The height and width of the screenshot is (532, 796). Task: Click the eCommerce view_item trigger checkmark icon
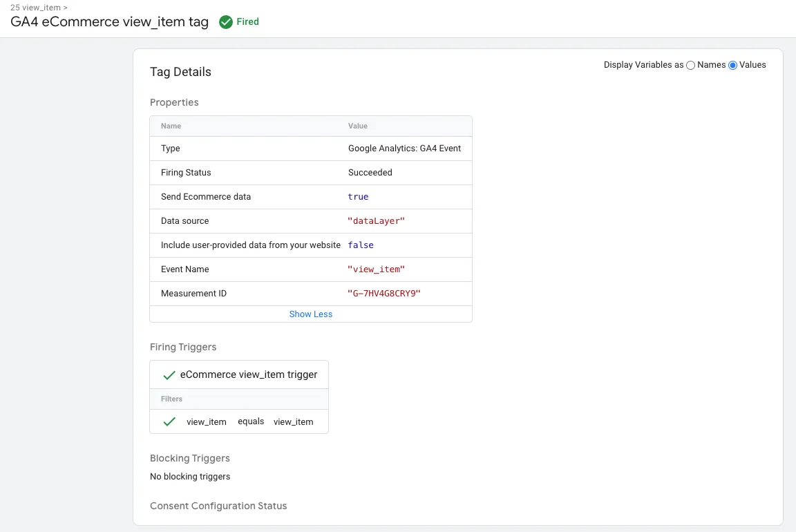(169, 375)
